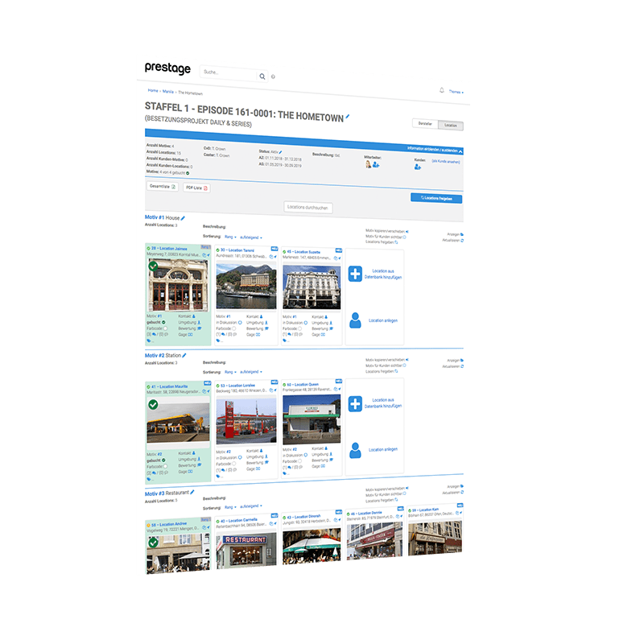Open the 30 - Location Tammi title link

[x=237, y=250]
